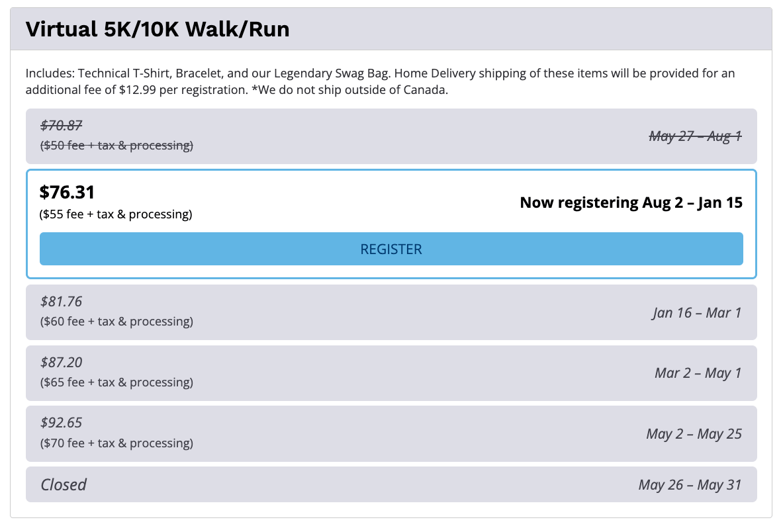The height and width of the screenshot is (532, 783).
Task: Click the expired May 27 – Aug 1 date
Action: (695, 136)
